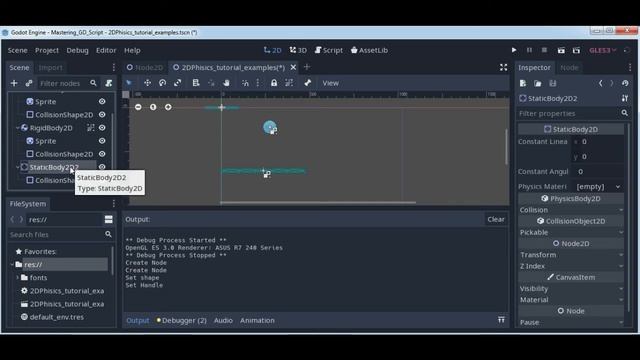Toggle FileSystem split view mode

[109, 220]
